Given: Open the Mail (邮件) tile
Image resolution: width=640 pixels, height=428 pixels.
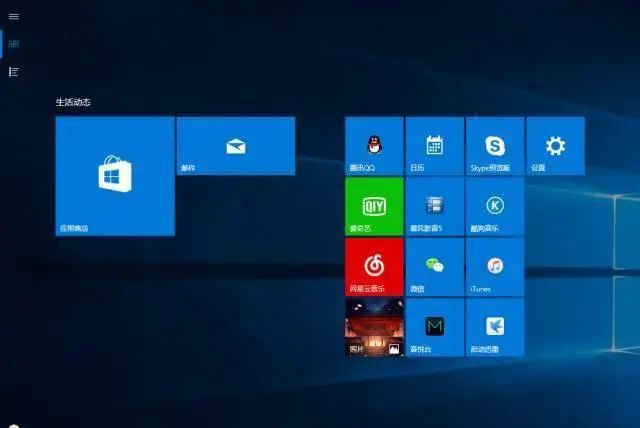Looking at the screenshot, I should coord(236,146).
